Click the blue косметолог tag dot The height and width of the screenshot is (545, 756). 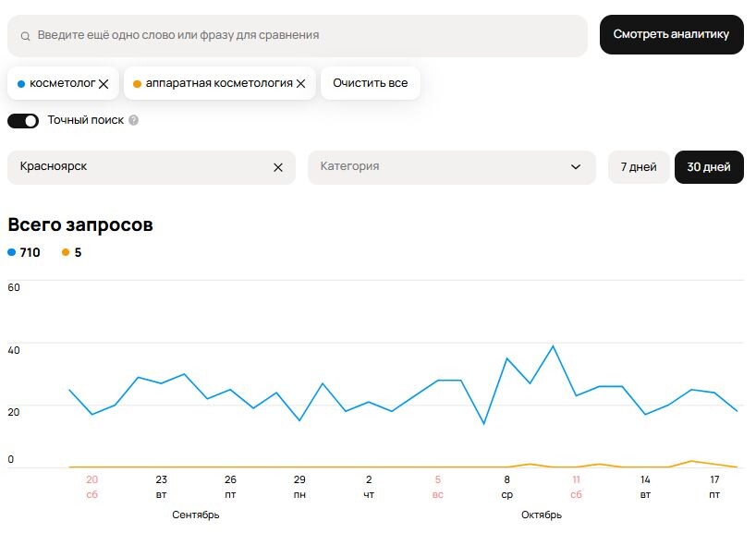tap(21, 84)
